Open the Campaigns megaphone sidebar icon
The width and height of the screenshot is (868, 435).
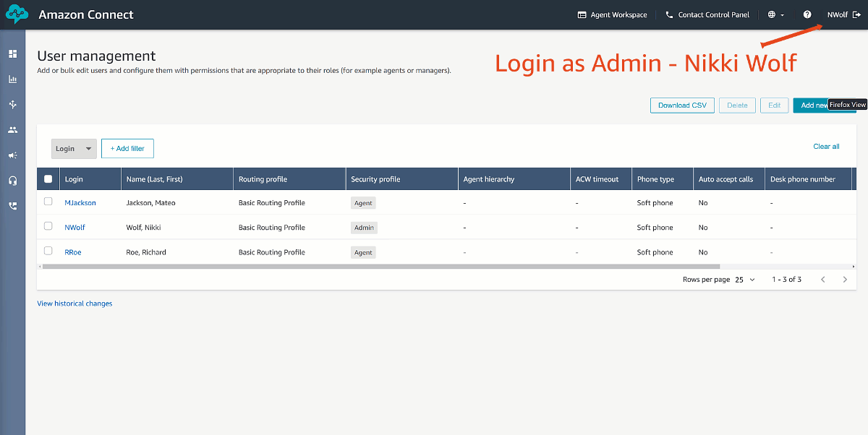(12, 155)
